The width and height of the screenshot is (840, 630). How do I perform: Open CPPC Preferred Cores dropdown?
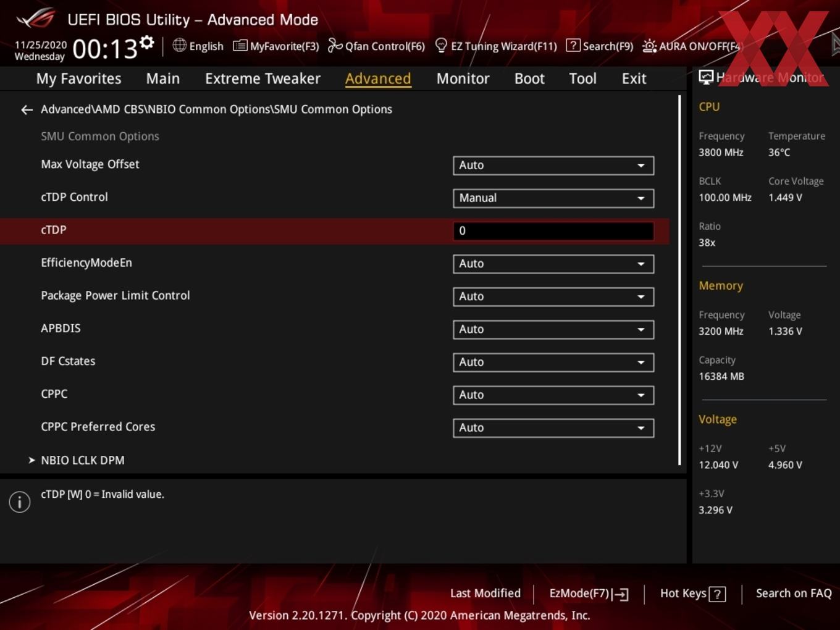pyautogui.click(x=553, y=427)
